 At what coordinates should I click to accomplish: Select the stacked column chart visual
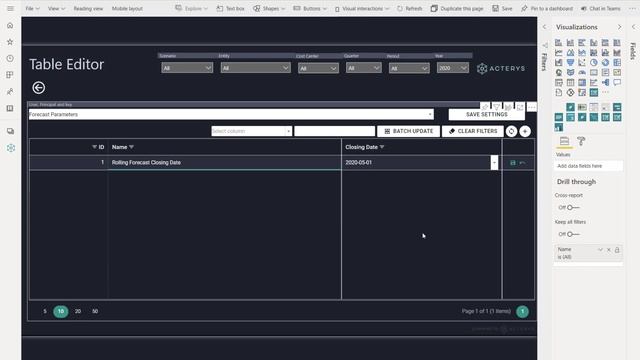click(570, 42)
